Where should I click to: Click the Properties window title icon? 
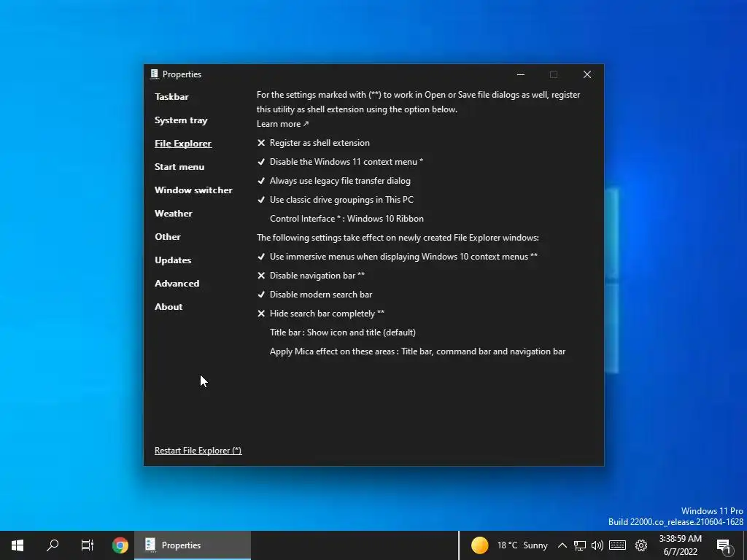pyautogui.click(x=154, y=74)
